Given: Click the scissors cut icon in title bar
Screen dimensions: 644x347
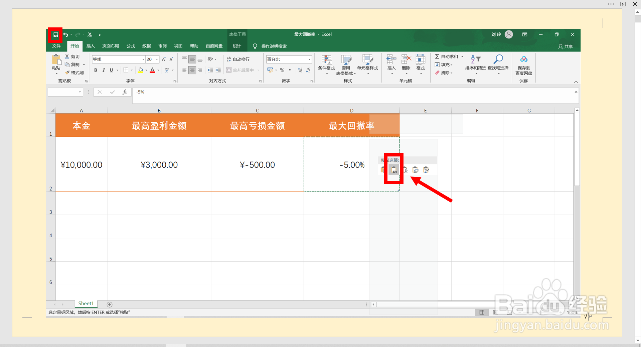Looking at the screenshot, I should pos(90,35).
